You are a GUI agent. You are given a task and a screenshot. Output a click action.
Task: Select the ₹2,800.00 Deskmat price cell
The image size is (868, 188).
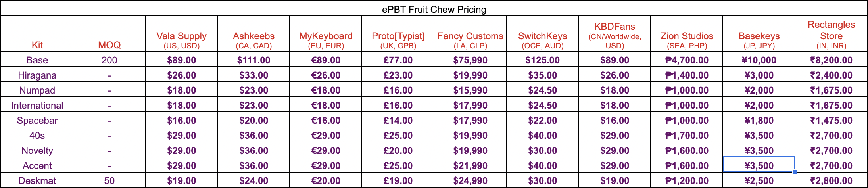coord(831,180)
